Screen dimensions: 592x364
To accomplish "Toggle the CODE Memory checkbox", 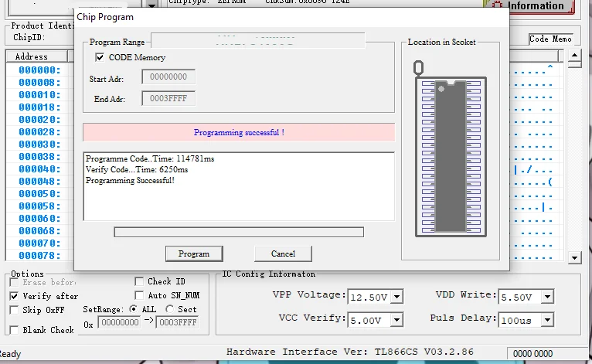I will coord(100,57).
